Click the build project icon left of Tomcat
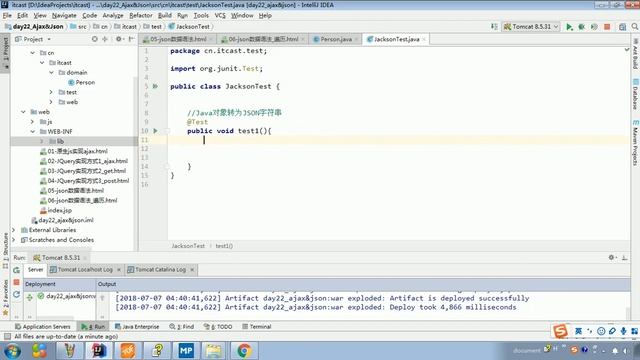Viewport: 640px width, 360px height. (x=494, y=27)
